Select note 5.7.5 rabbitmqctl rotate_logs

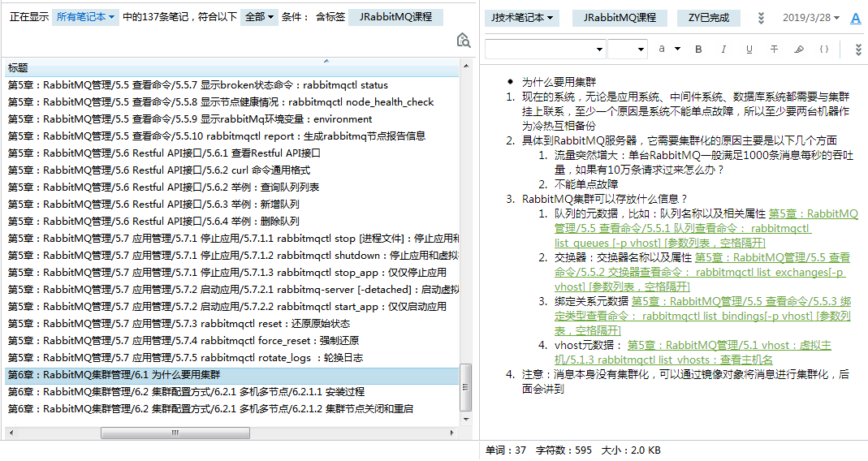click(232, 358)
